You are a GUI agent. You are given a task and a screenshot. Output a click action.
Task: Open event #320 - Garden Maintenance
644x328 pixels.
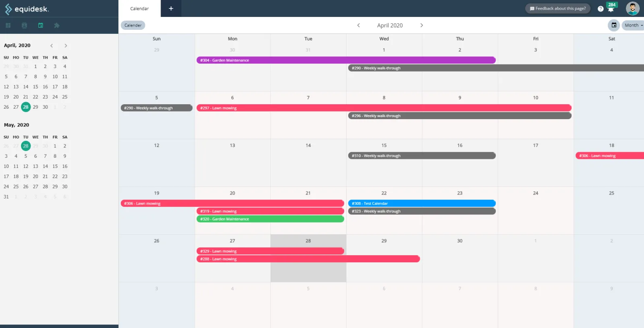tap(270, 219)
